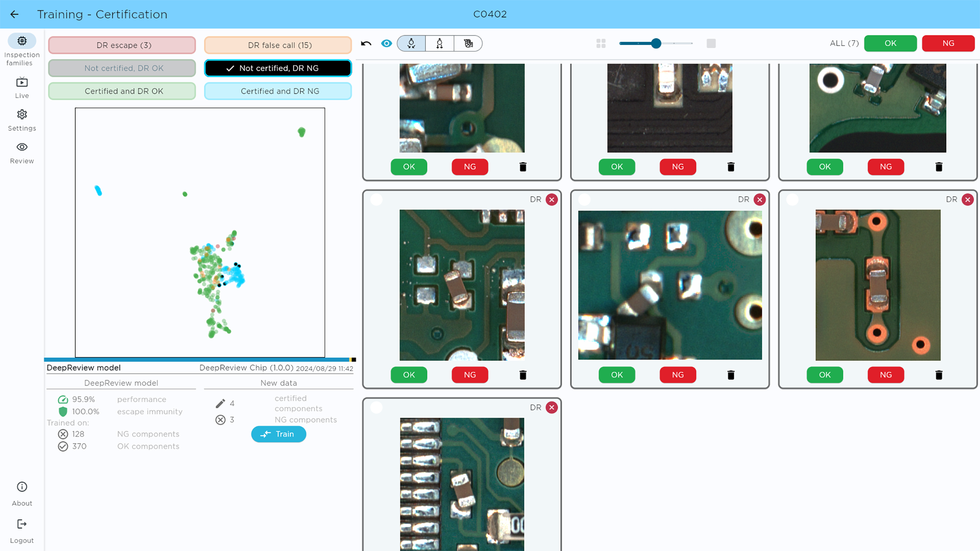Screen dimensions: 980x551
Task: Click the grid layout icon near the zoom slider
Action: click(601, 43)
